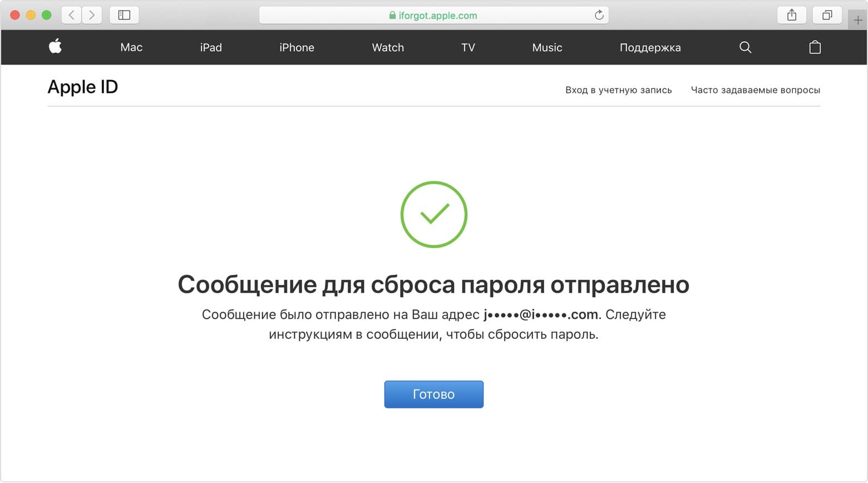Open the search magnifier icon
This screenshot has height=483, width=868.
[x=745, y=47]
